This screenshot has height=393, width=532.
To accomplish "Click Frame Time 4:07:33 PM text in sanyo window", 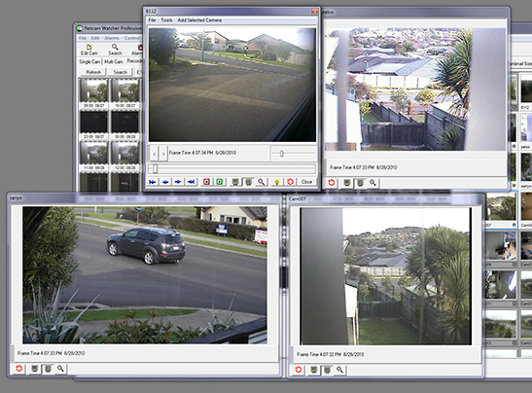I will pyautogui.click(x=52, y=353).
